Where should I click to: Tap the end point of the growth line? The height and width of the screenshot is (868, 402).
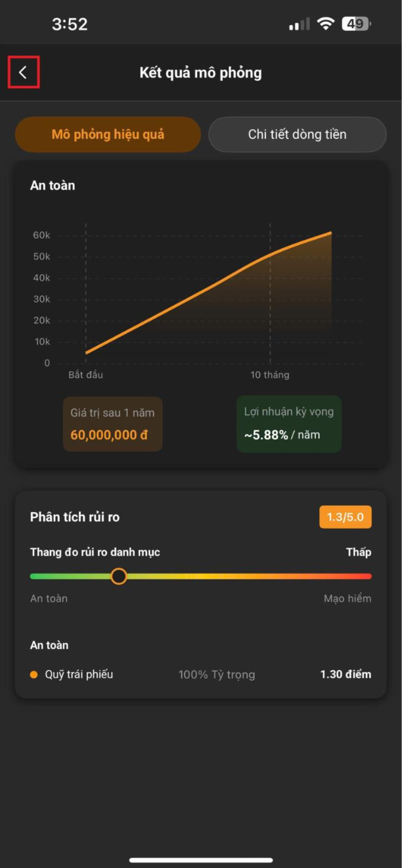click(x=331, y=233)
